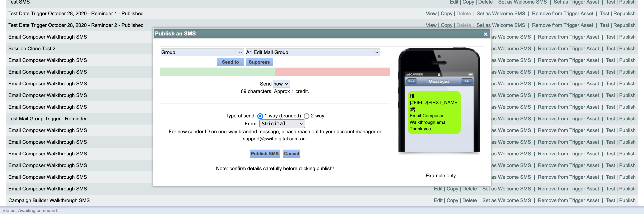Click the support@swiftdigital.com.au email link
The height and width of the screenshot is (214, 644).
pyautogui.click(x=275, y=138)
